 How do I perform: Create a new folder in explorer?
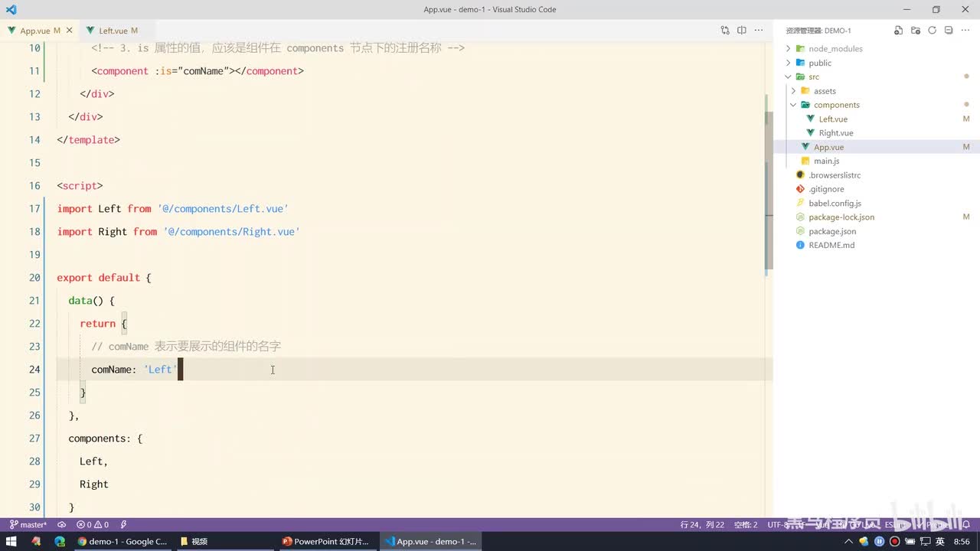pyautogui.click(x=916, y=31)
